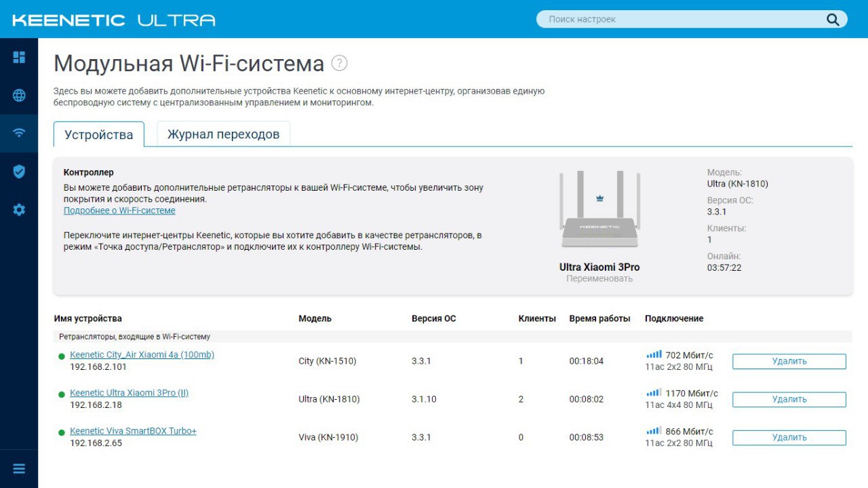This screenshot has width=868, height=488.
Task: Click signal bars icon for 1170 Мбит/с
Action: (x=654, y=392)
